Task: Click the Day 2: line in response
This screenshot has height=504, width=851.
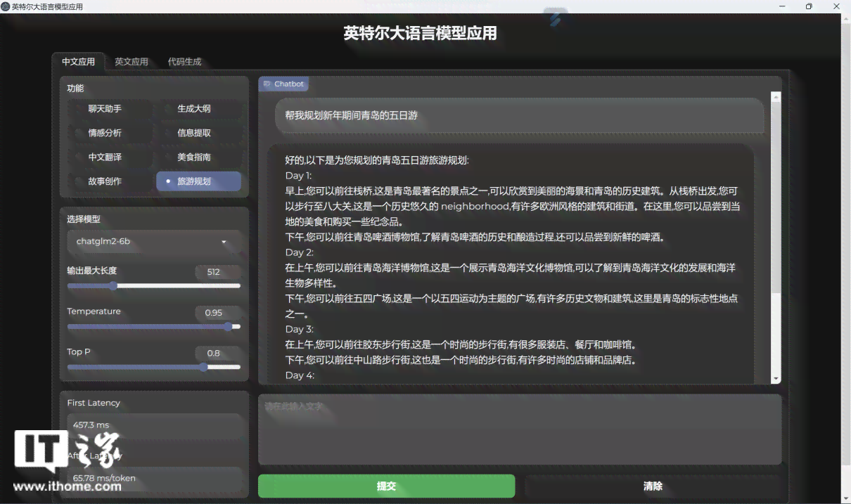Action: 300,252
